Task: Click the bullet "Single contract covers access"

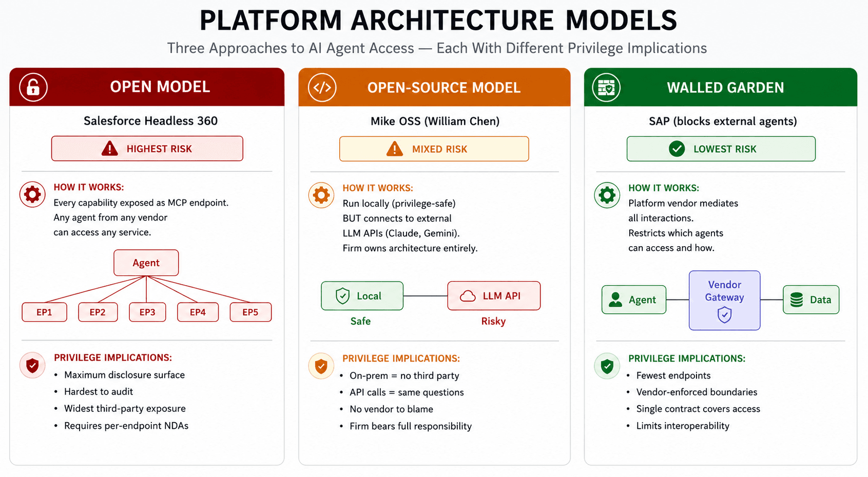Action: (698, 409)
